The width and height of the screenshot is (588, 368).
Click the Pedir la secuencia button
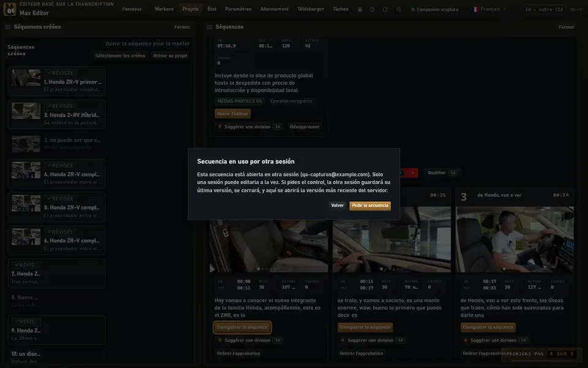(370, 206)
